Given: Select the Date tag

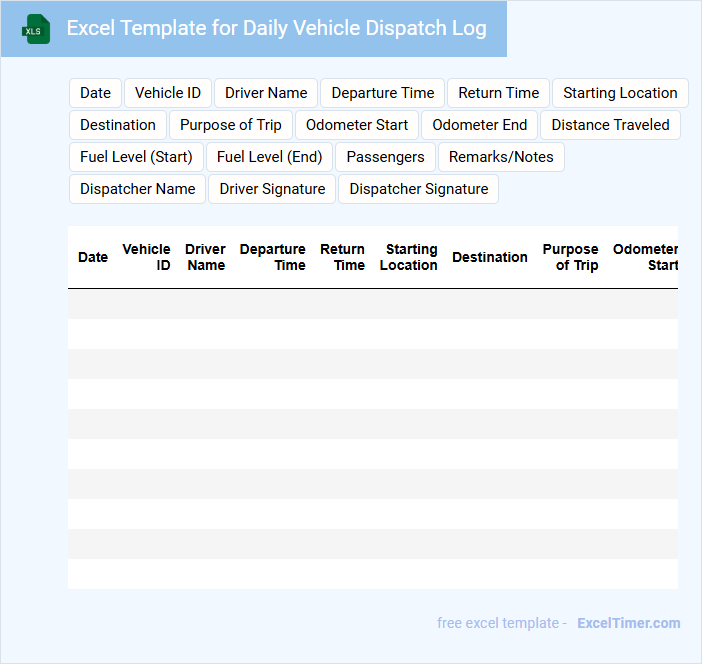Looking at the screenshot, I should coord(95,93).
